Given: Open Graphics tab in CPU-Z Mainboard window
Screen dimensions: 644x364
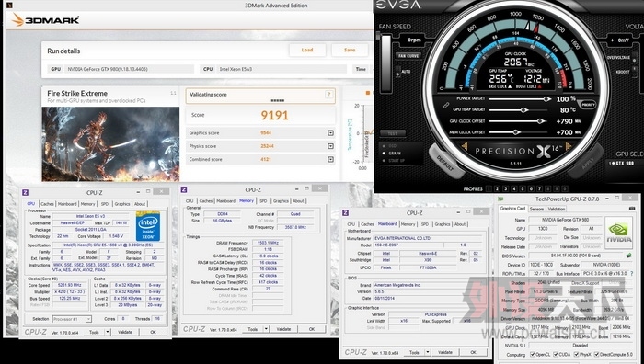Looking at the screenshot, I should (443, 224).
